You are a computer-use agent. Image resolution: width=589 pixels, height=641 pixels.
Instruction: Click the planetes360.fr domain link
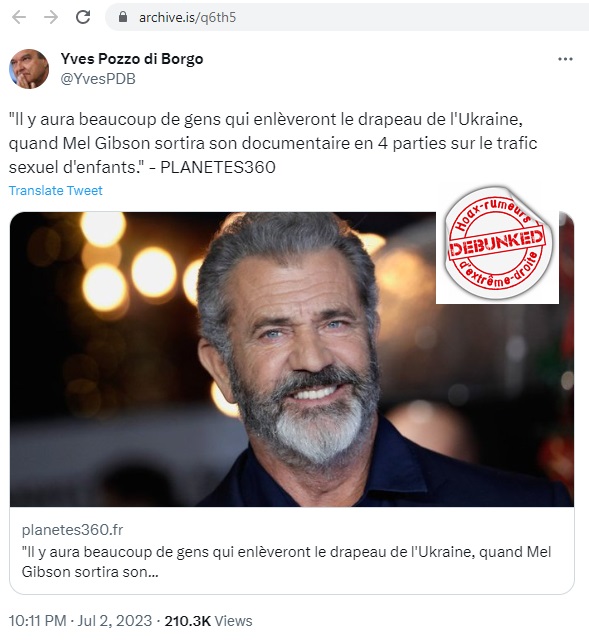[72, 530]
